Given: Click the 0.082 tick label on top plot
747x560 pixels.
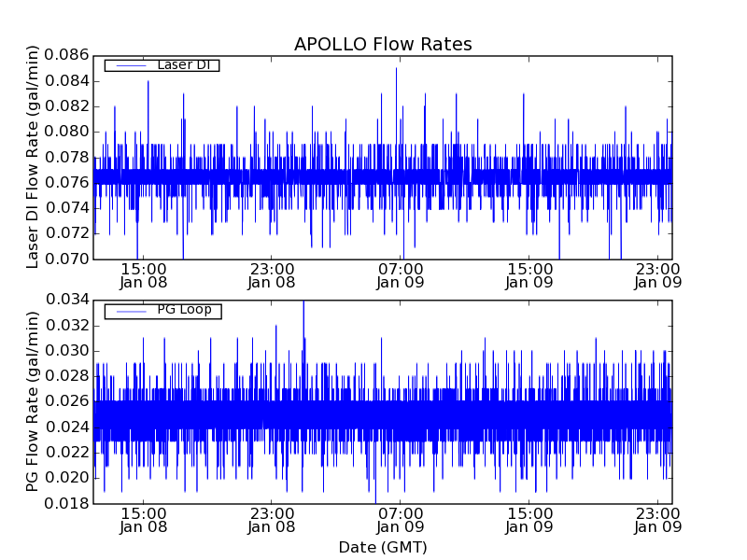Looking at the screenshot, I should 66,106.
